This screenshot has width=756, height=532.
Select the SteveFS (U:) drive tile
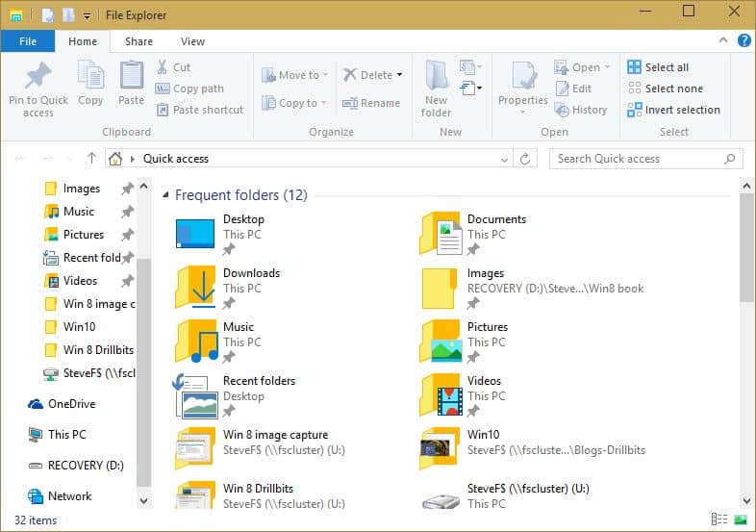pos(505,495)
